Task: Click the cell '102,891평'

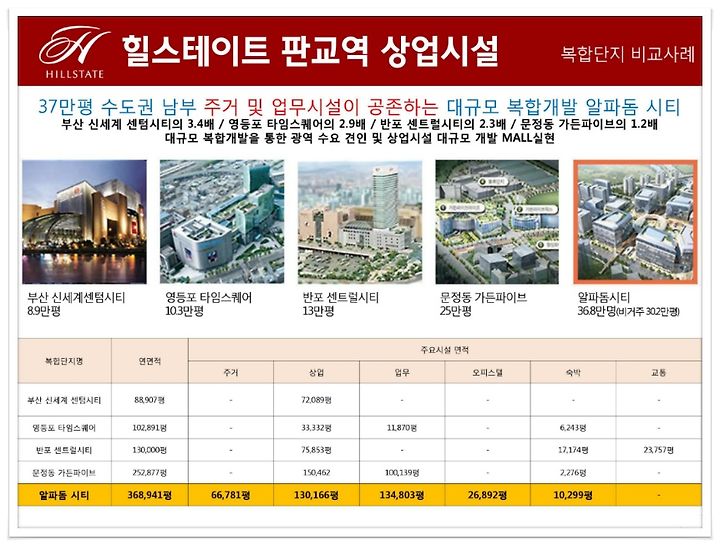Action: (150, 428)
